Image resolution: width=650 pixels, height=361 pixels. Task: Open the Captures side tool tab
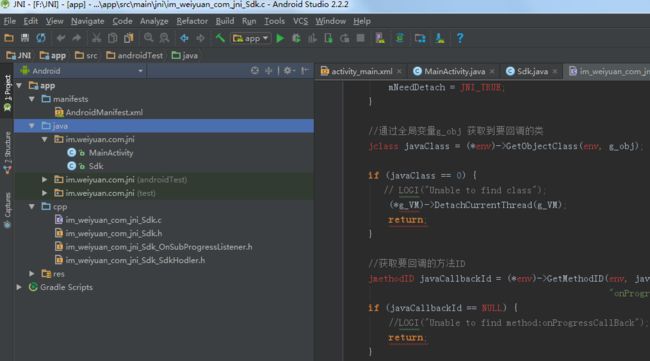[7, 210]
